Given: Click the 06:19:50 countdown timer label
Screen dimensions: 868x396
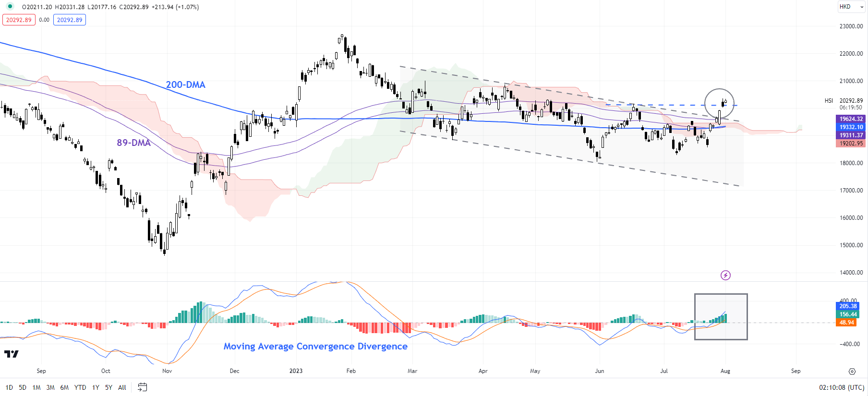Looking at the screenshot, I should (851, 108).
